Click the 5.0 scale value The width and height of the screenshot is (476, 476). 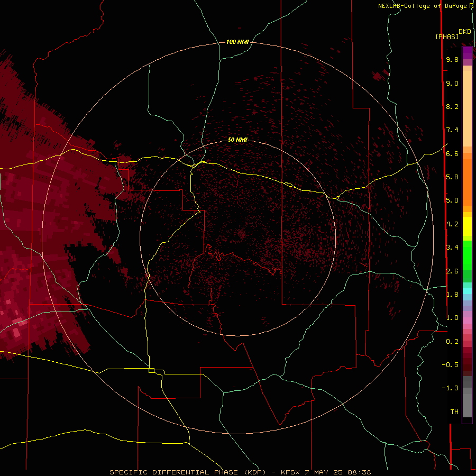click(x=452, y=200)
